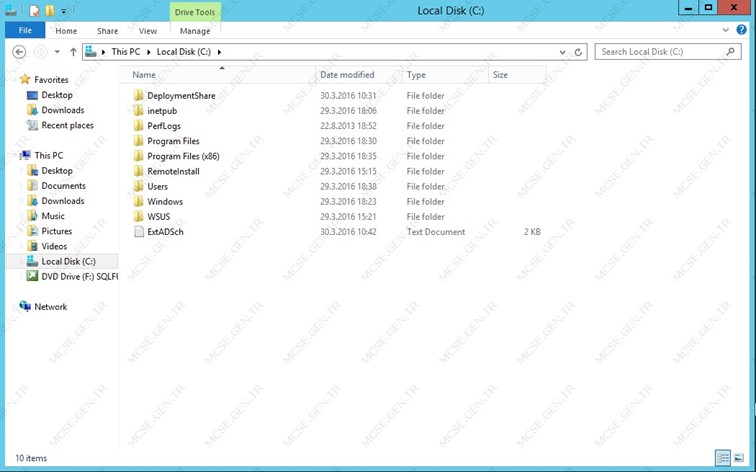Sort by the Size column header

[517, 75]
